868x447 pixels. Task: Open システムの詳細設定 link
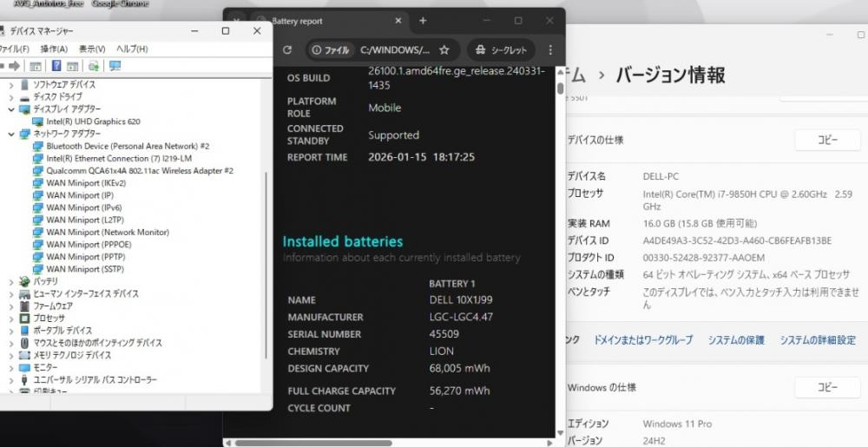click(818, 340)
